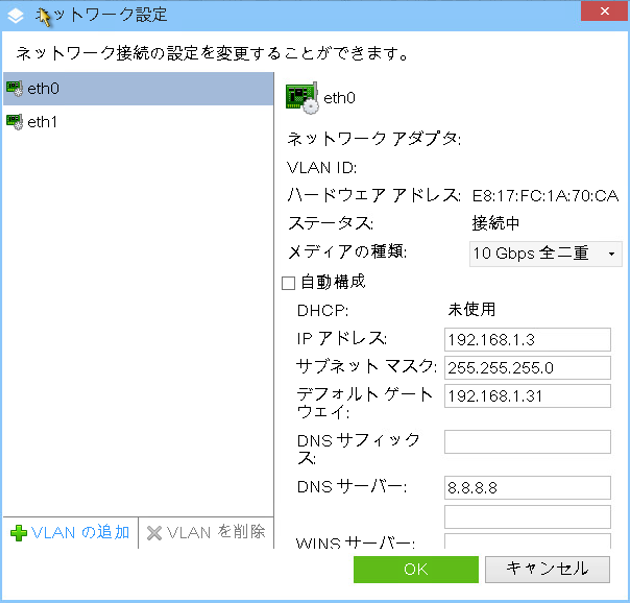Image resolution: width=630 pixels, height=603 pixels.
Task: Close the ネットワーク設定 dialog with X
Action: 605,11
